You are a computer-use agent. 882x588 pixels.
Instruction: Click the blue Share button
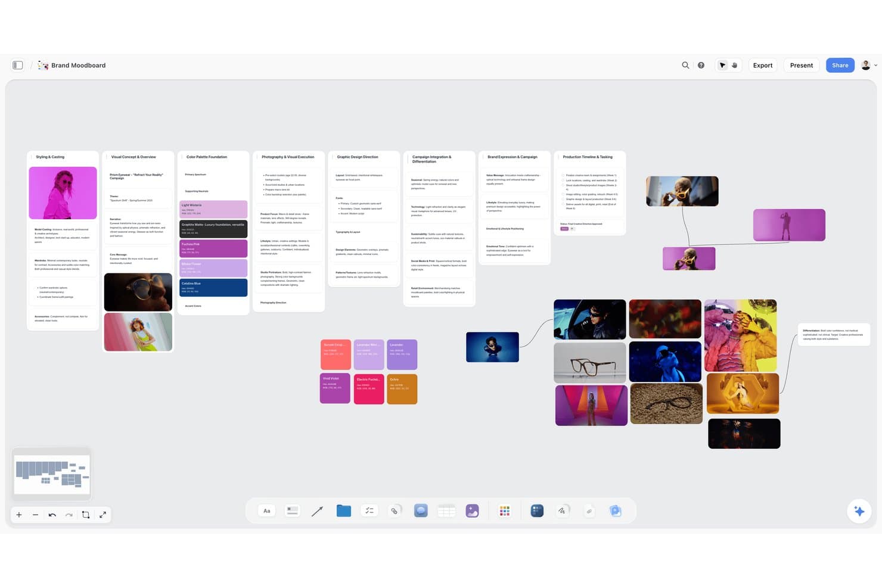[840, 66]
